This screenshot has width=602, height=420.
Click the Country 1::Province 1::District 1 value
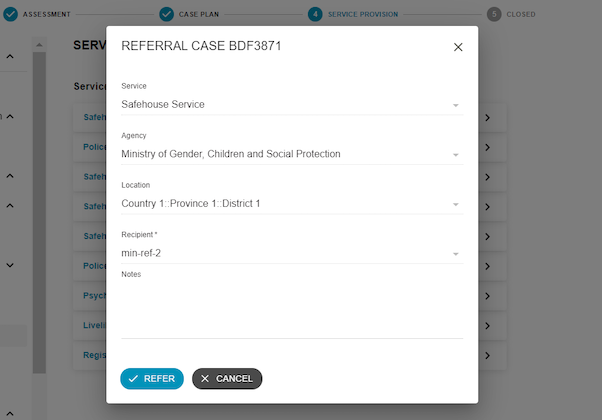point(191,203)
